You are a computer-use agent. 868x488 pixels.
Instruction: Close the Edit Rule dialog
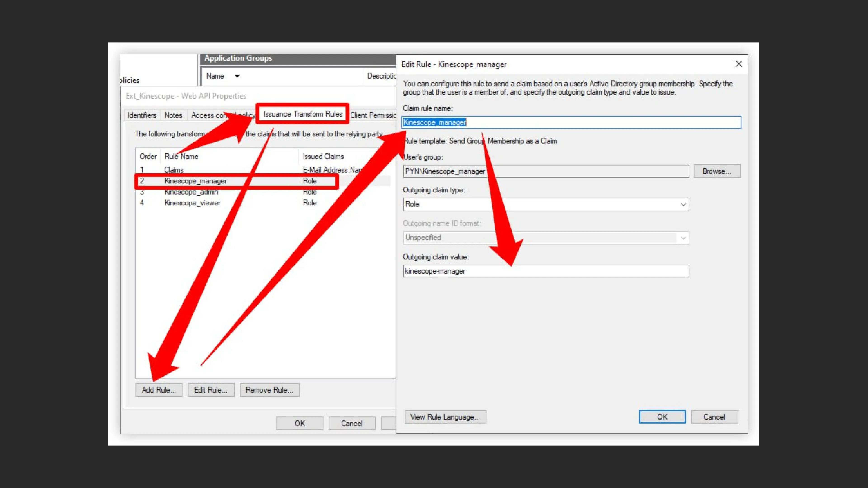point(738,64)
